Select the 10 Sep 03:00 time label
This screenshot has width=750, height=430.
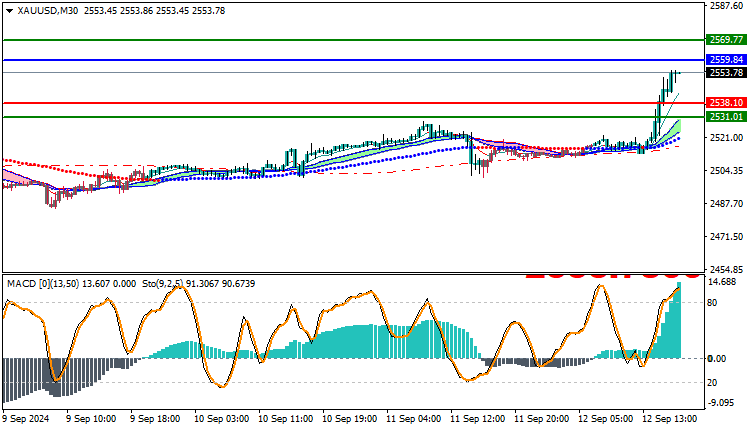coord(221,419)
